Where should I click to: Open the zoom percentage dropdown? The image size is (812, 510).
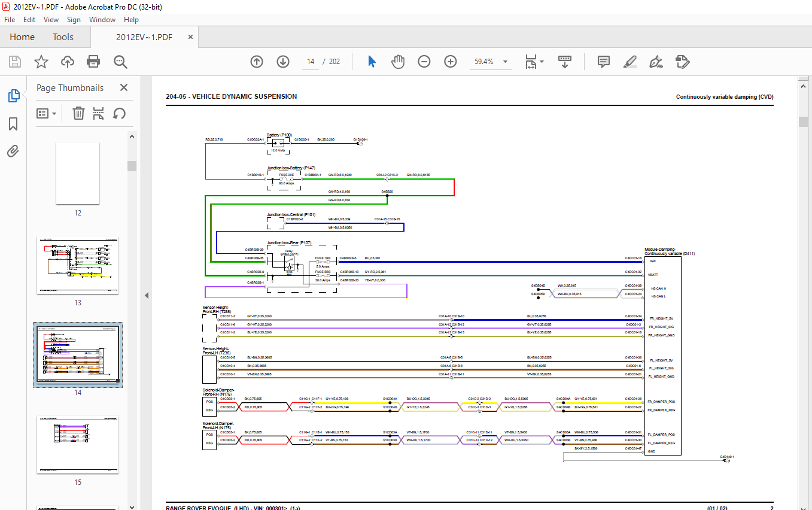pos(505,62)
